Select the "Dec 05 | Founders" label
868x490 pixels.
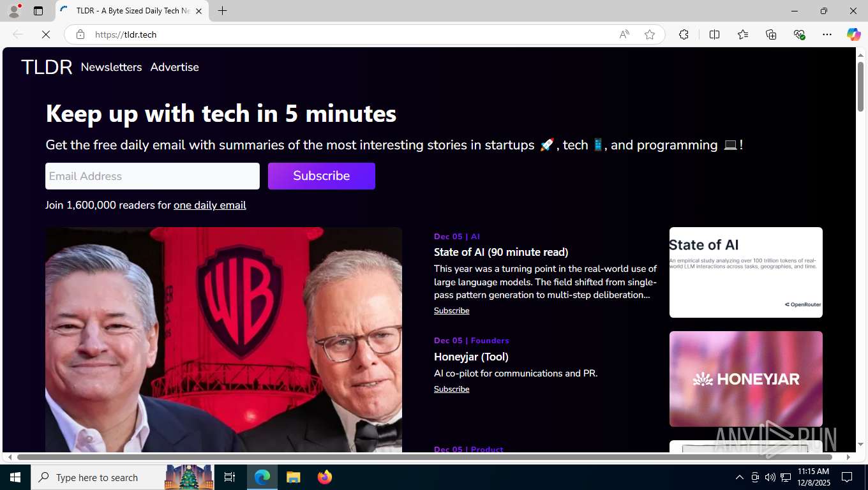pyautogui.click(x=472, y=341)
